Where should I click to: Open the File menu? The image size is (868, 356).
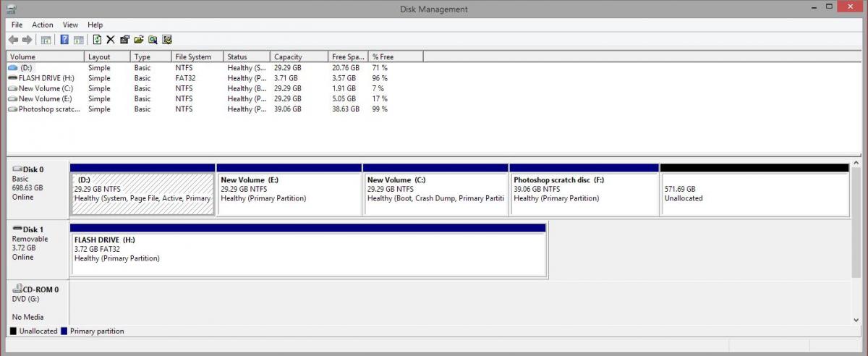pos(17,25)
